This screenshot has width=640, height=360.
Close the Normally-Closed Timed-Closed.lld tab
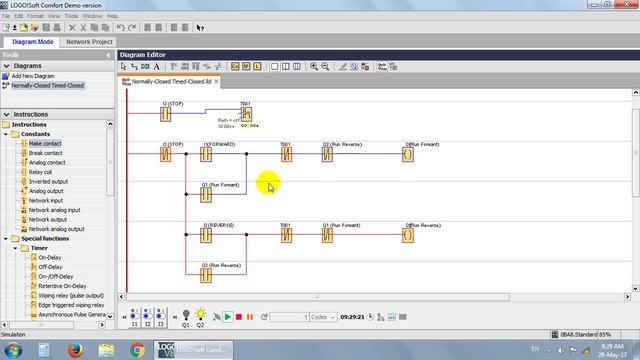coord(216,82)
